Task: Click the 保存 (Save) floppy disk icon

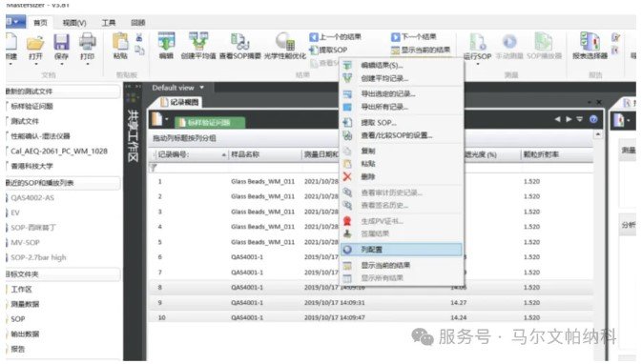Action: (61, 43)
